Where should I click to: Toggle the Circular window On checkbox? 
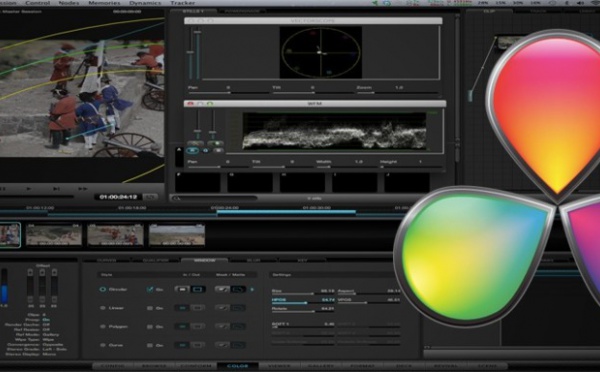coord(150,289)
